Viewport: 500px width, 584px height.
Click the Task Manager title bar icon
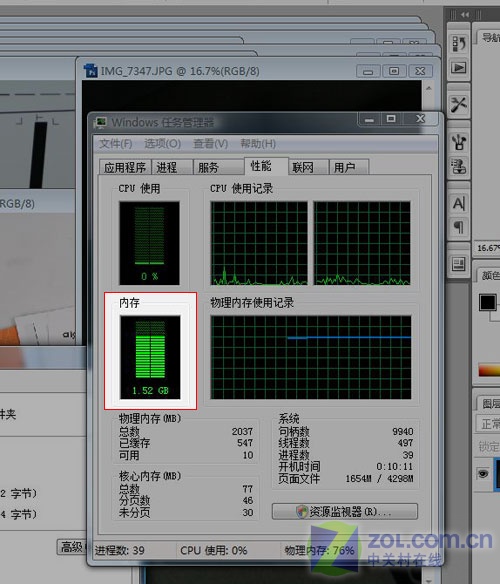[x=101, y=122]
